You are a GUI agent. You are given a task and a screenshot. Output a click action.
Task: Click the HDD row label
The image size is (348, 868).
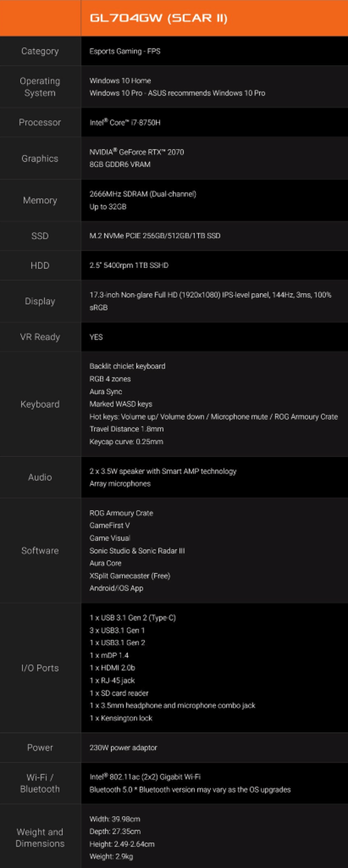[40, 265]
